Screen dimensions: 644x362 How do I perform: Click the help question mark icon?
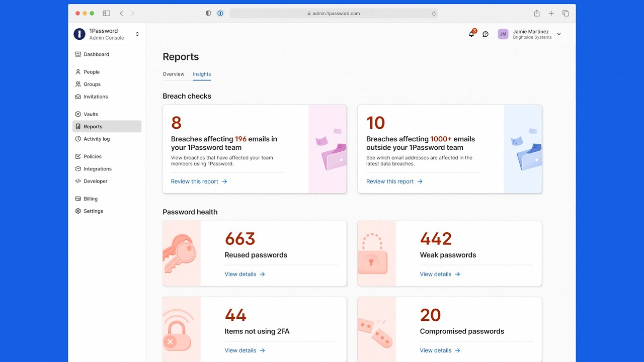click(486, 34)
